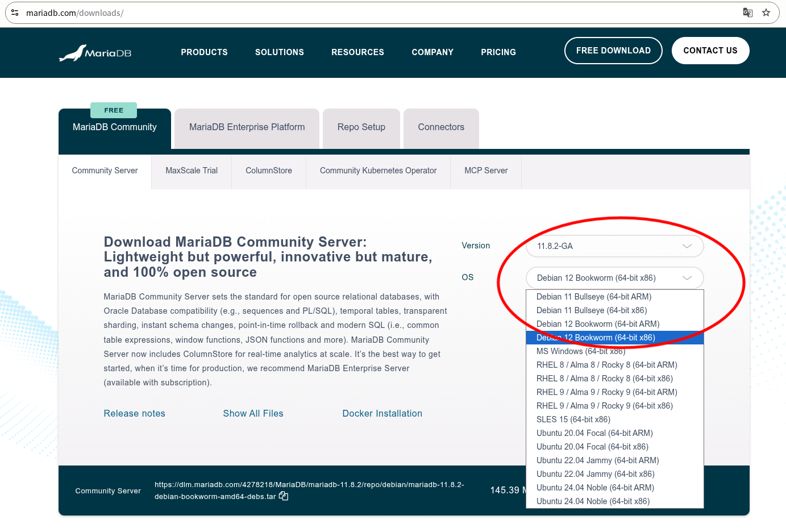The width and height of the screenshot is (786, 532).
Task: Open the COMPANY menu
Action: point(432,52)
